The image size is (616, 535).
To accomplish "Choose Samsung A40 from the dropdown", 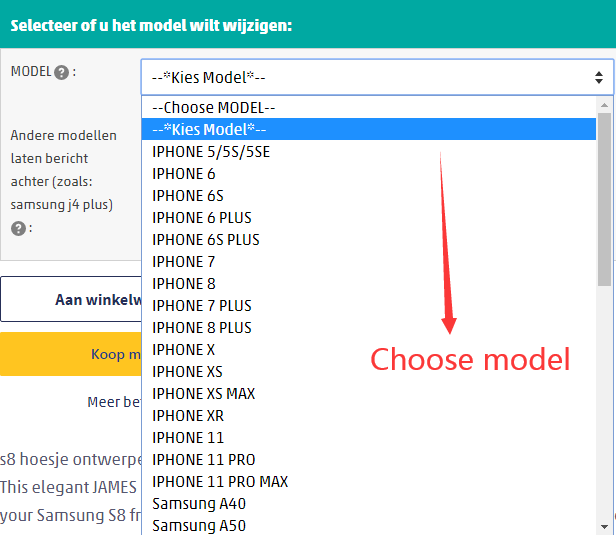I will (368, 504).
